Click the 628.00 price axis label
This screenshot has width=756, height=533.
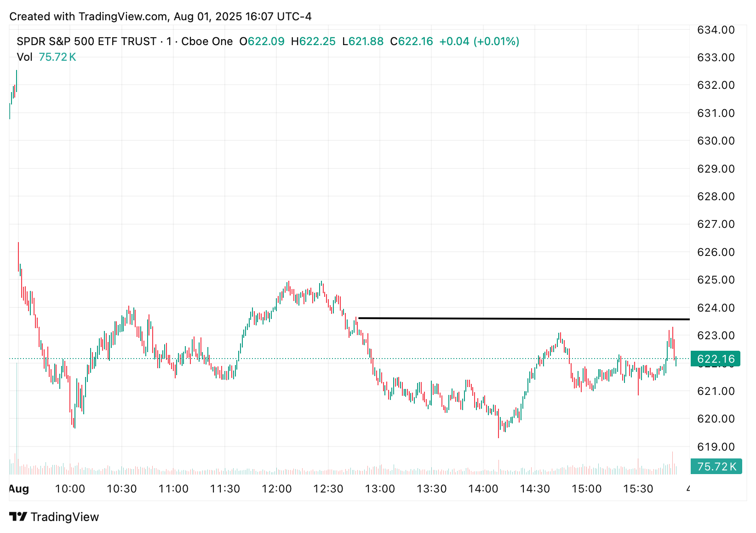click(x=716, y=197)
